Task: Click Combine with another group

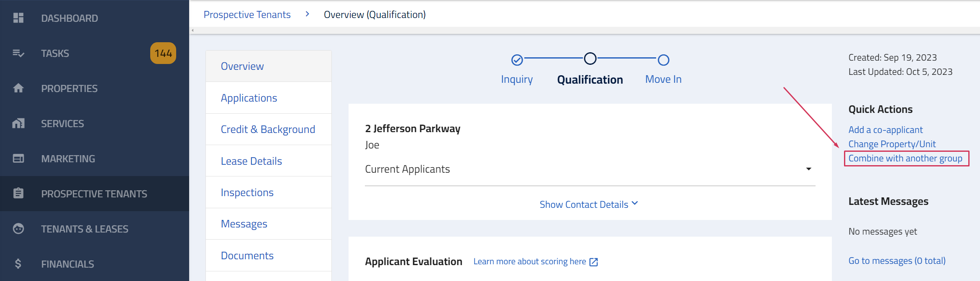Action: coord(906,158)
